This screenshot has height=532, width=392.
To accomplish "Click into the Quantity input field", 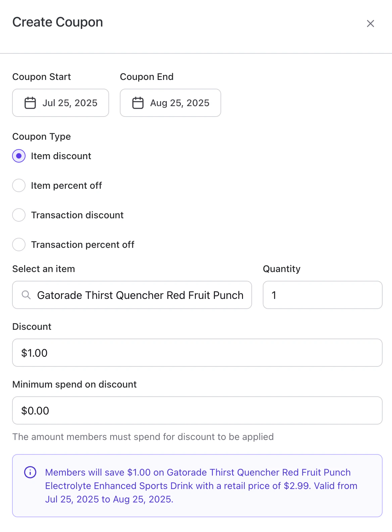I will 322,295.
